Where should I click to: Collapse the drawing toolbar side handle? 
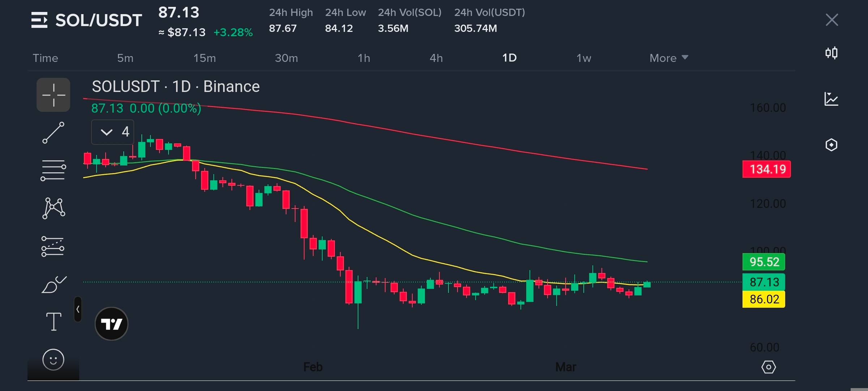tap(78, 309)
